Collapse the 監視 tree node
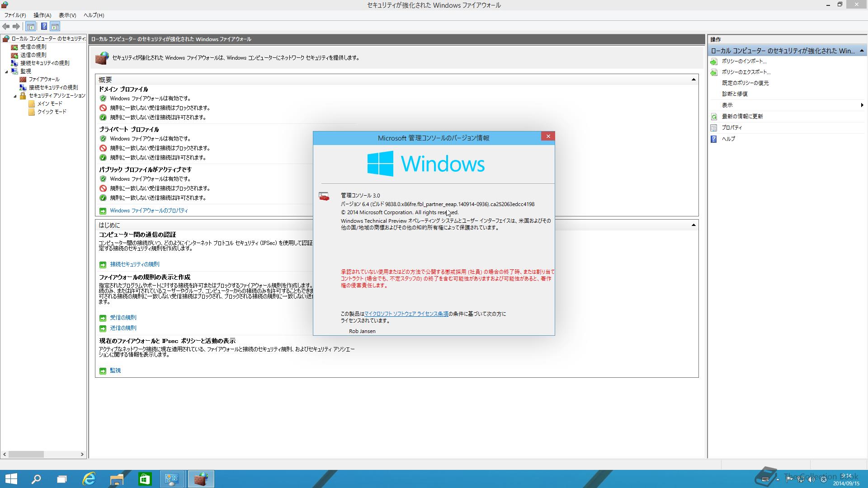 [x=7, y=71]
